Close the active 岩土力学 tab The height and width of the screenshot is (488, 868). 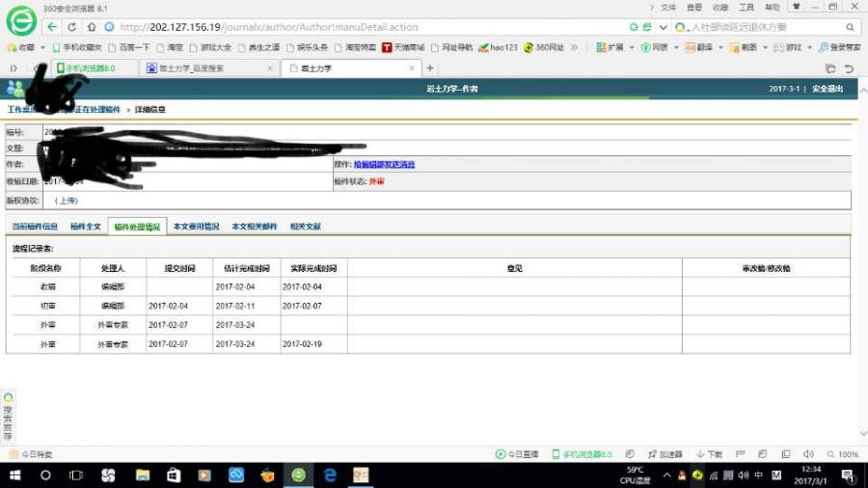click(x=411, y=68)
